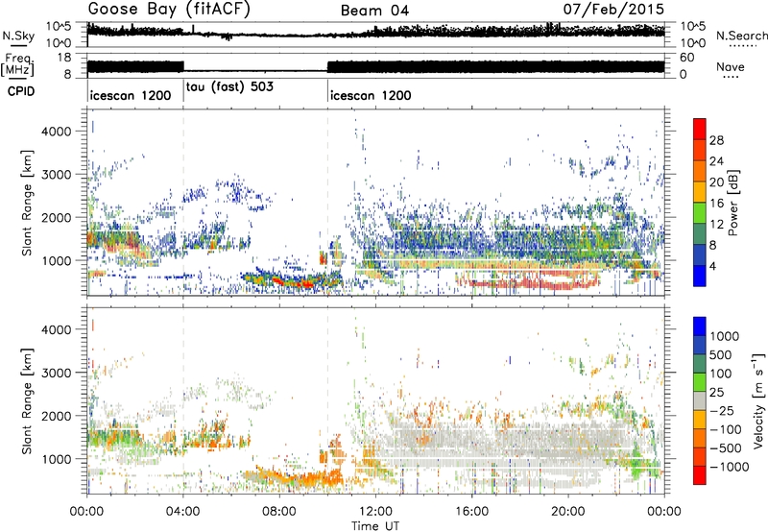Click the '4' Power color bar label
The image size is (768, 532).
(x=712, y=266)
